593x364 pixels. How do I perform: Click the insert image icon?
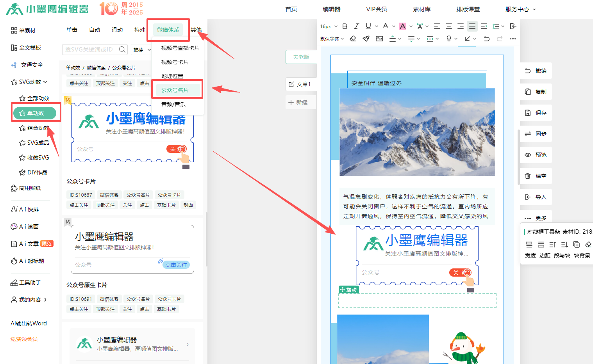(379, 39)
